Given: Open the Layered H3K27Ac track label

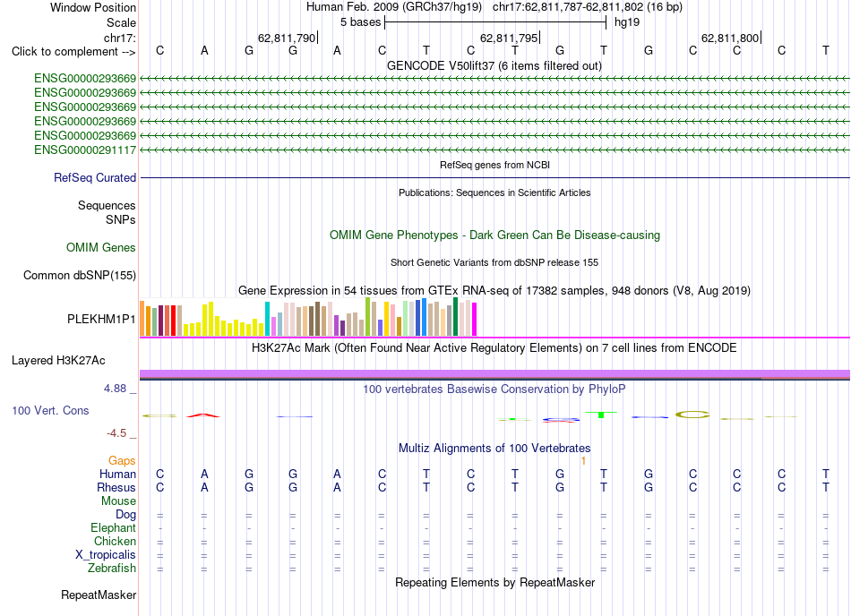Looking at the screenshot, I should pyautogui.click(x=58, y=361).
